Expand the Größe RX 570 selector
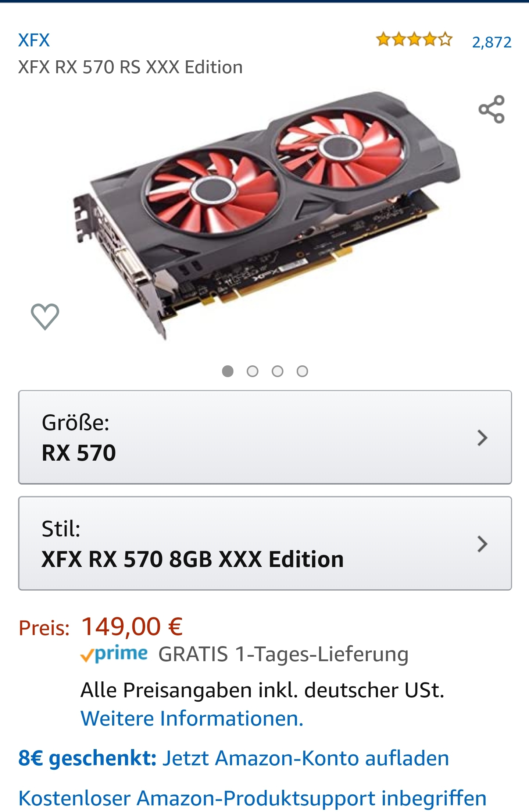The image size is (529, 812). pos(265,437)
